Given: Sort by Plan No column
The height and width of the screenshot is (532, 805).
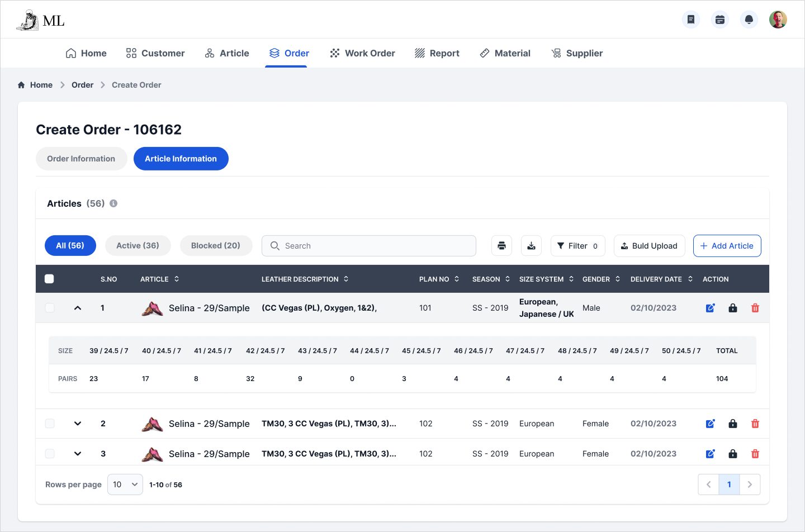Looking at the screenshot, I should coord(457,279).
